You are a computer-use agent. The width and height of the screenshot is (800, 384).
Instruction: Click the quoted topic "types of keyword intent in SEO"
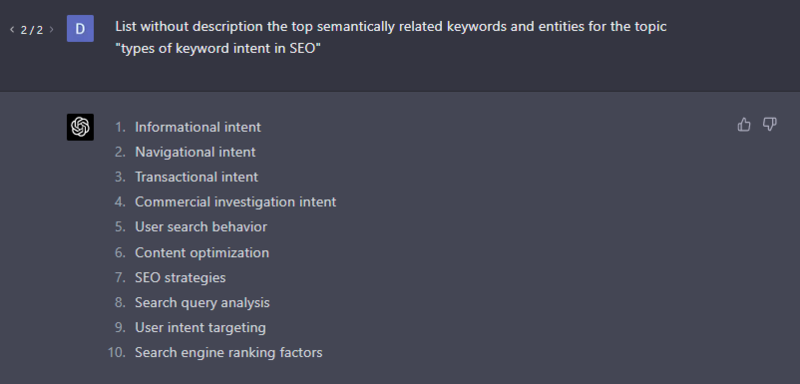click(218, 49)
